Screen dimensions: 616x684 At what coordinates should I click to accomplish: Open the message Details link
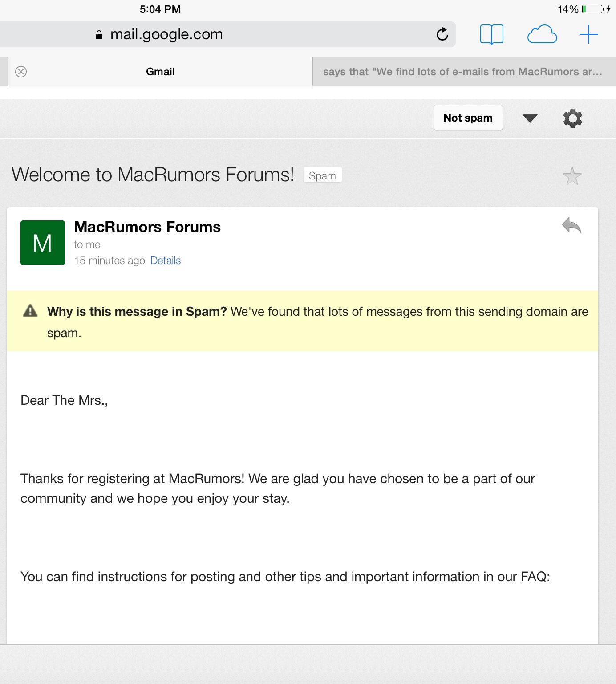pos(166,261)
